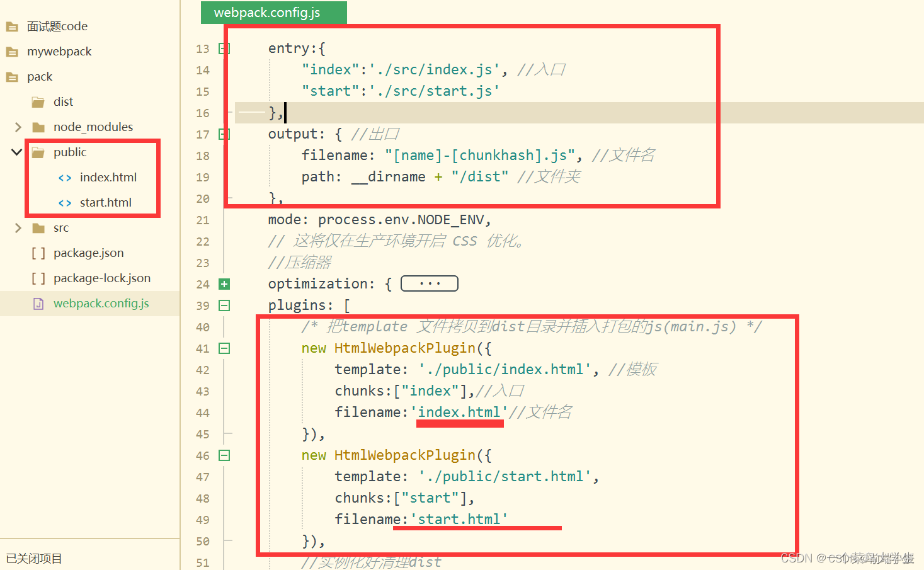
Task: Click the JS file icon beside webpack.config.js
Action: [x=38, y=304]
